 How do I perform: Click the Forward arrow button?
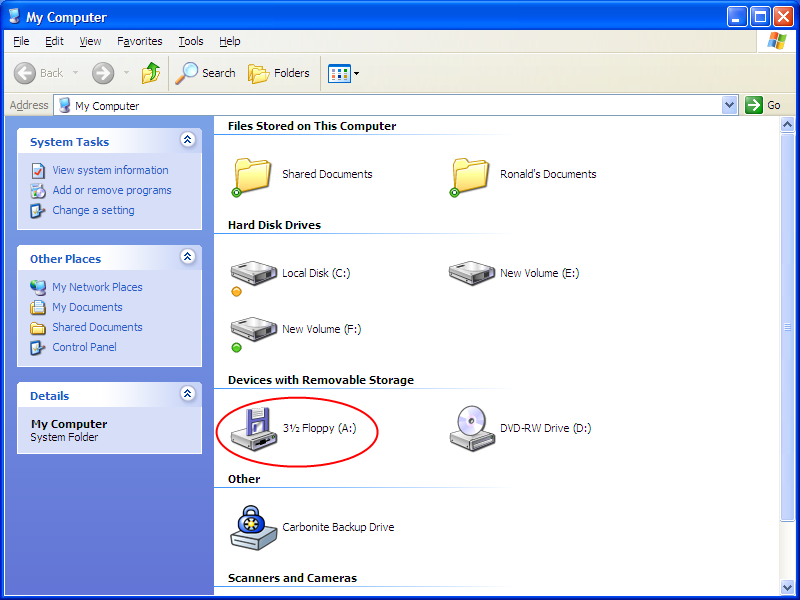[x=103, y=73]
